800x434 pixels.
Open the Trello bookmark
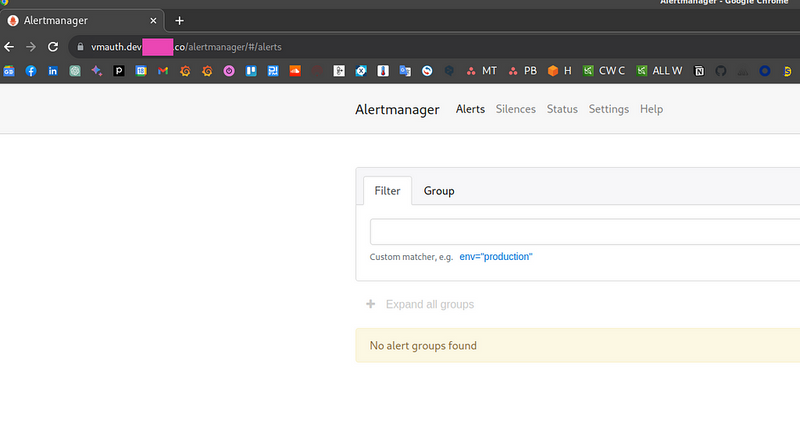(x=250, y=71)
